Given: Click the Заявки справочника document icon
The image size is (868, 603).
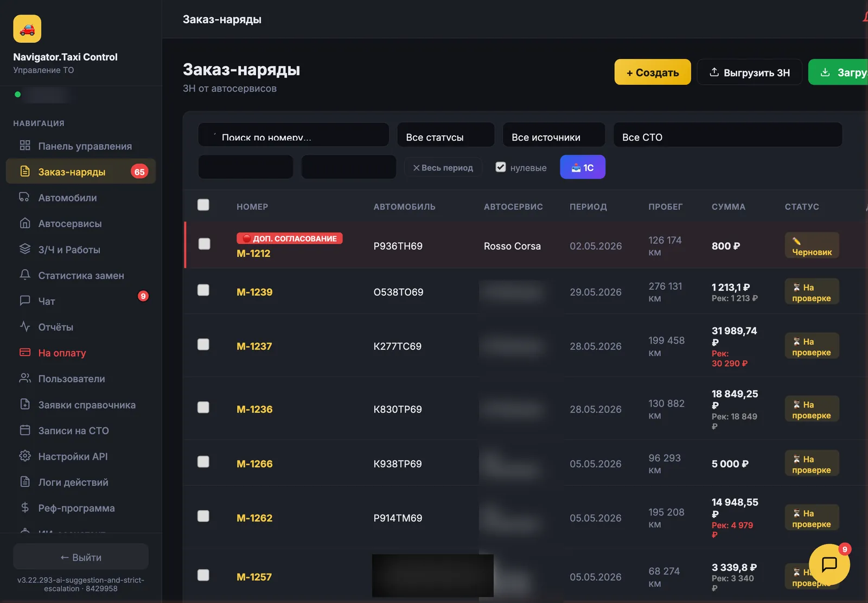Looking at the screenshot, I should (25, 404).
